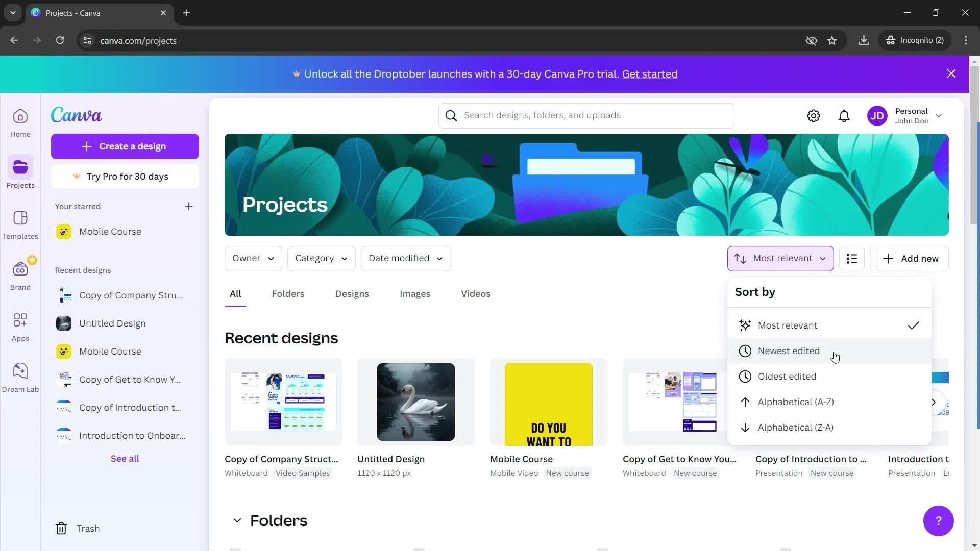
Task: Follow the Get started link in banner
Action: (650, 74)
